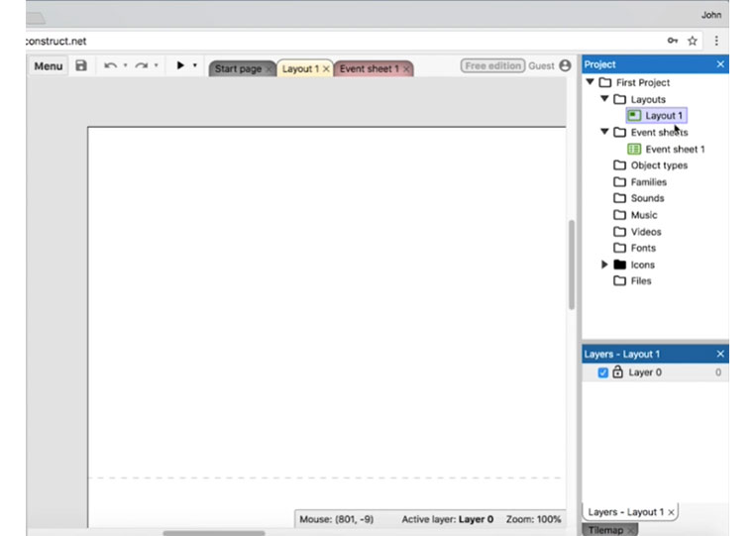Click the Save project icon
The width and height of the screenshot is (756, 536).
tap(81, 65)
